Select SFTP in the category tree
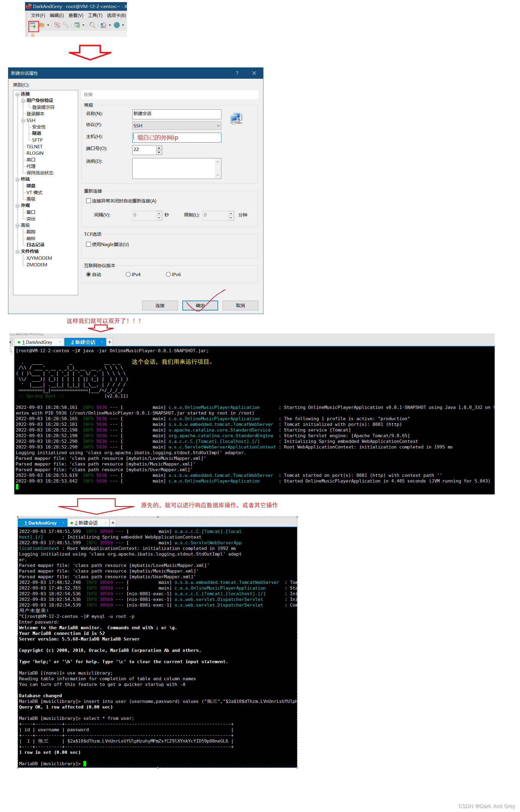 click(x=37, y=140)
